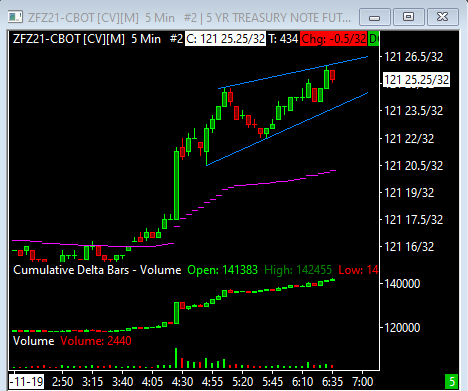Click the '120000' delta scale label
Screen dimensions: 468x391
pyautogui.click(x=402, y=328)
